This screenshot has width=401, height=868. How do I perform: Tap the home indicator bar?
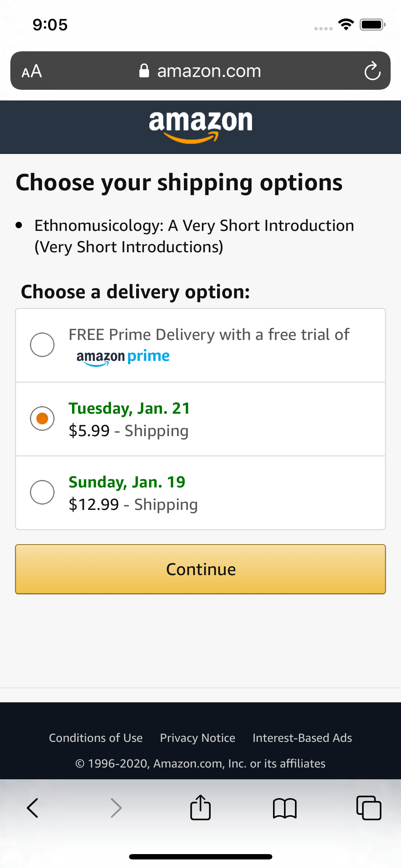[x=200, y=857]
